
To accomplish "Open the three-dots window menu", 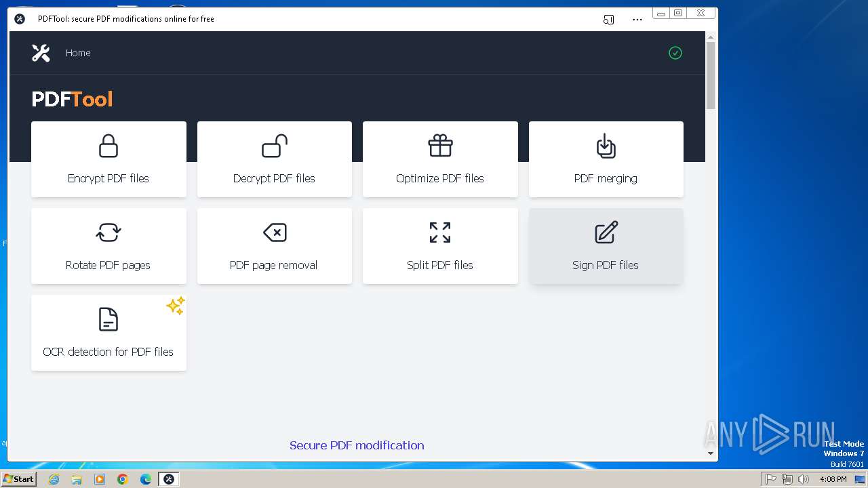I will 637,20.
